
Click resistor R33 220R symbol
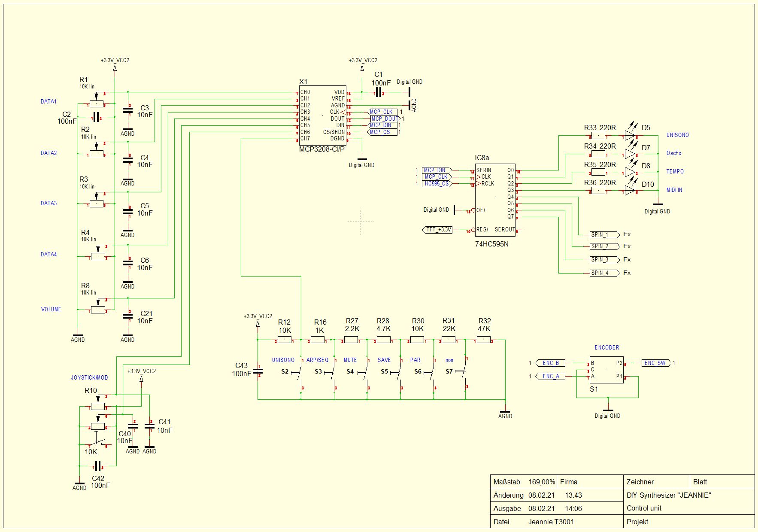tap(598, 136)
